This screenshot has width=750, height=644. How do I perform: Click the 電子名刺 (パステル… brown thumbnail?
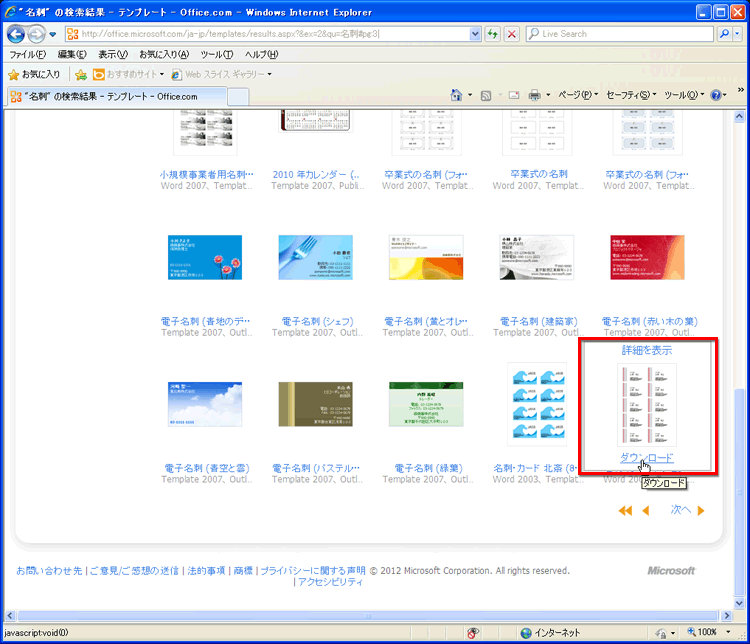[316, 404]
